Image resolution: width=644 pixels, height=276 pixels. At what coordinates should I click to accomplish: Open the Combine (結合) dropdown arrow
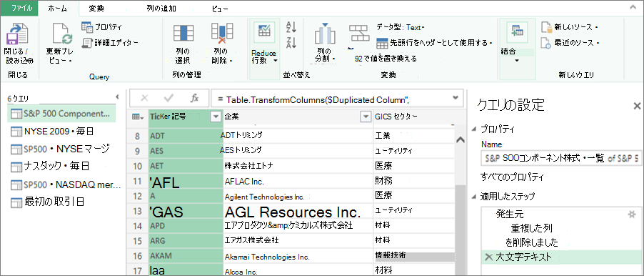coord(517,61)
